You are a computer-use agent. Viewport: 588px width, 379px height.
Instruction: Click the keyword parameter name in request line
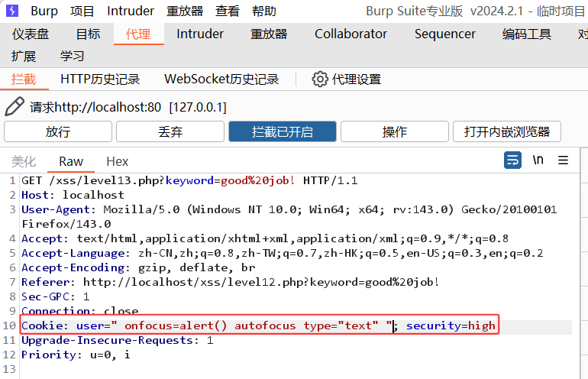189,180
